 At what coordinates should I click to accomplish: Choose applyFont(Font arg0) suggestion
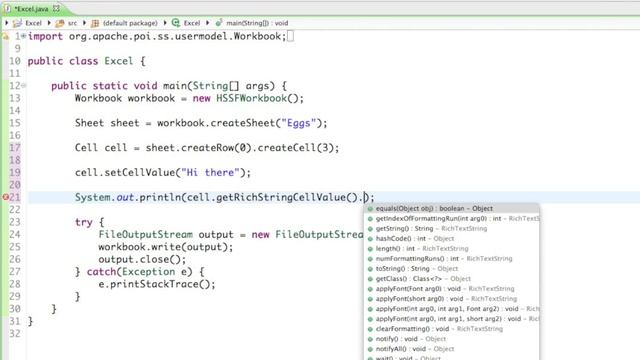(451, 289)
